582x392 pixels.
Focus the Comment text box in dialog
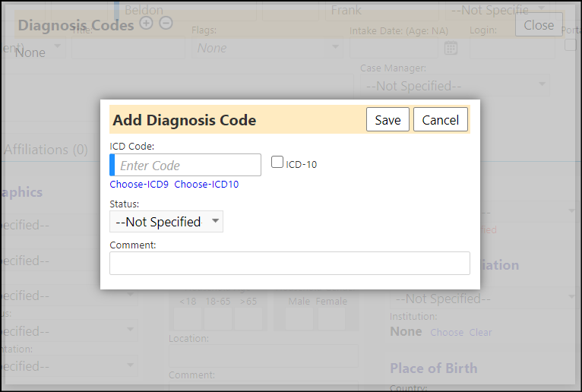pos(289,263)
